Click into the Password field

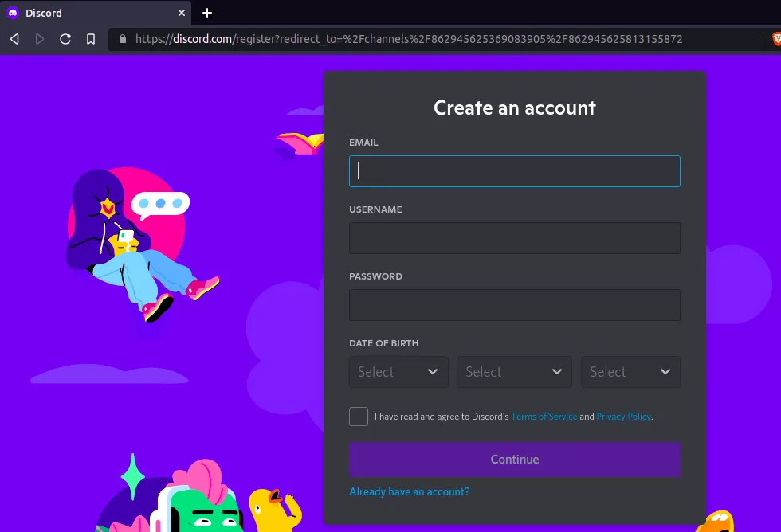[x=515, y=304]
